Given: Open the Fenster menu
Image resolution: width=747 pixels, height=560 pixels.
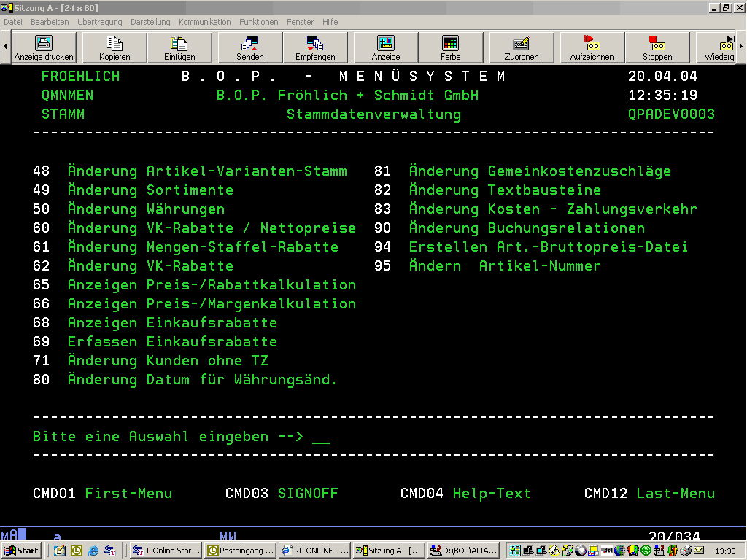Looking at the screenshot, I should (x=300, y=22).
